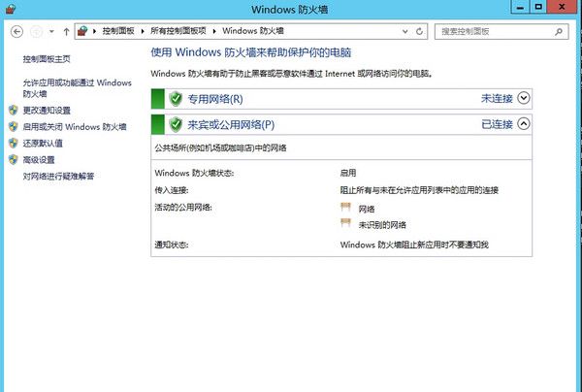Click the 来宾或公用网络(P) section header
This screenshot has height=392, width=582.
pyautogui.click(x=230, y=124)
